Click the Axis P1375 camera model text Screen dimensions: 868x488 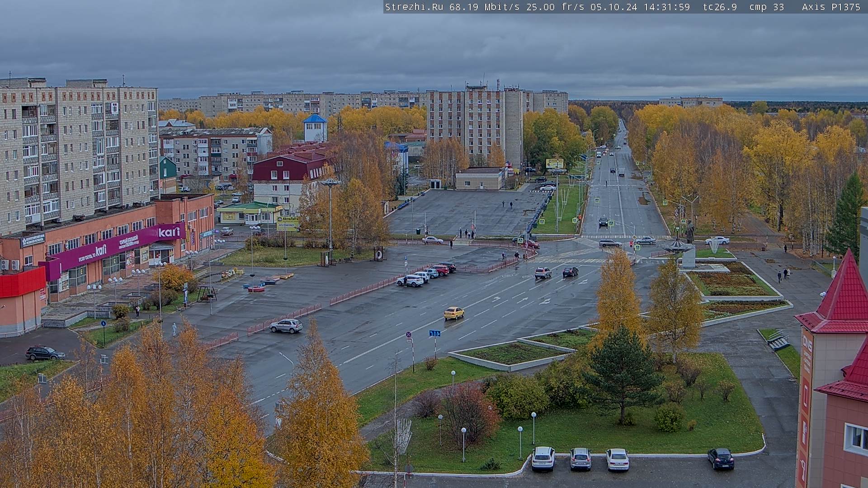(831, 7)
